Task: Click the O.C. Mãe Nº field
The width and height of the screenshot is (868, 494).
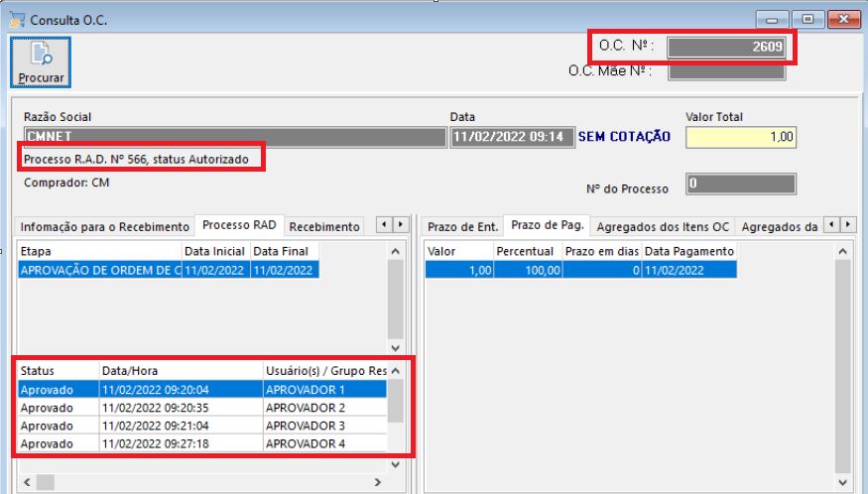Action: (x=726, y=72)
